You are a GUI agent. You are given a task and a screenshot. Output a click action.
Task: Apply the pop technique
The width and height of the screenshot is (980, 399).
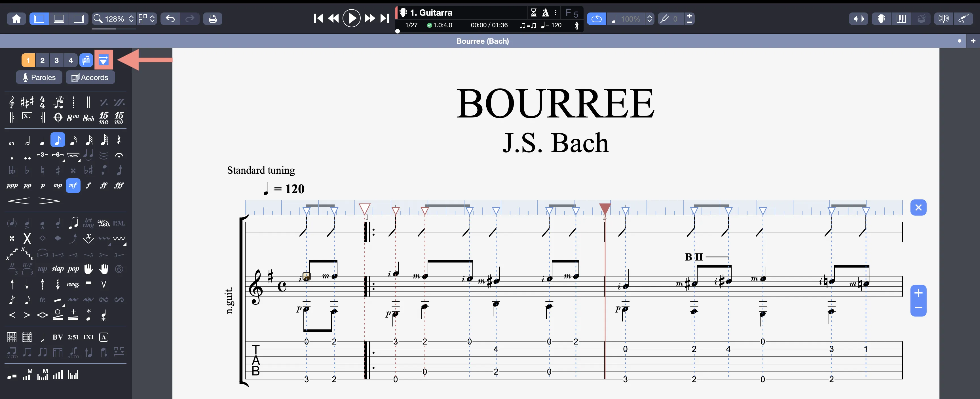pos(73,269)
